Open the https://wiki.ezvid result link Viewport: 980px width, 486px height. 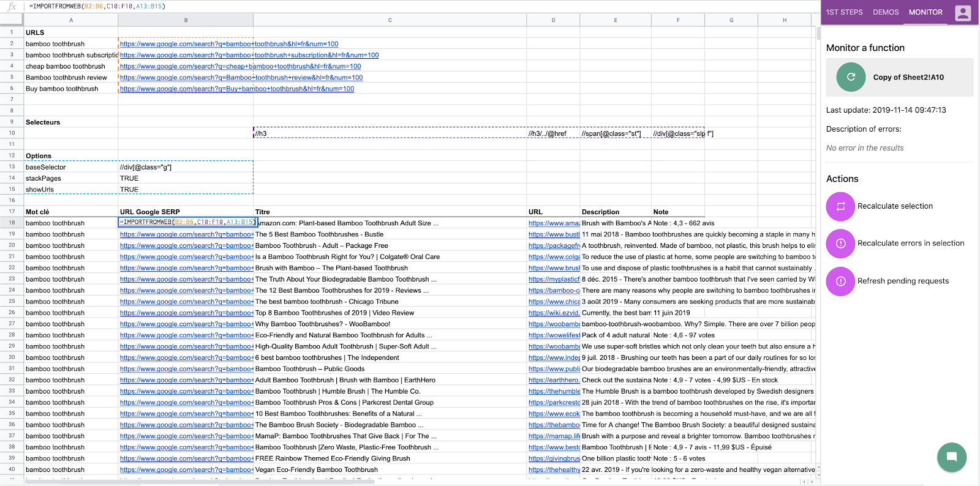click(x=554, y=313)
